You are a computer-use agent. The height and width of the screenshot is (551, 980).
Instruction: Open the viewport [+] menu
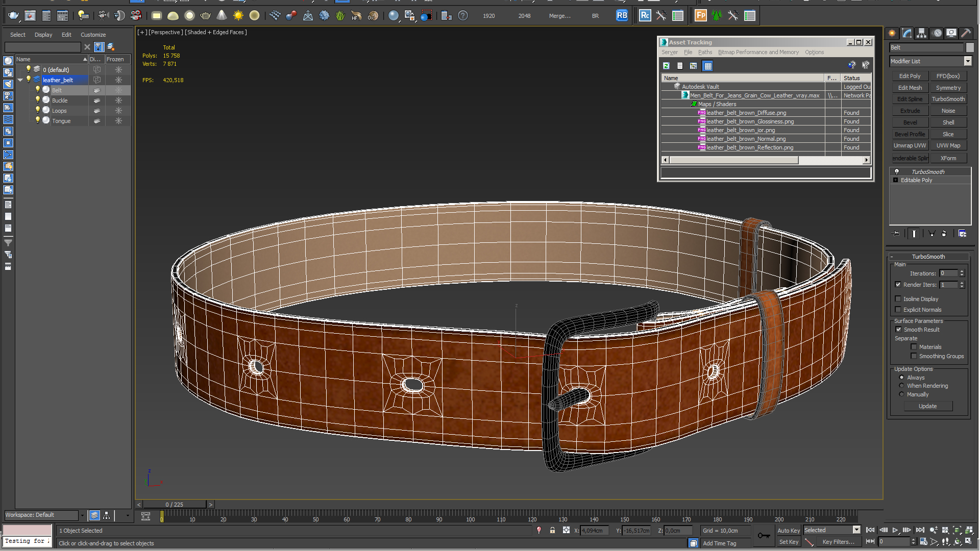142,32
